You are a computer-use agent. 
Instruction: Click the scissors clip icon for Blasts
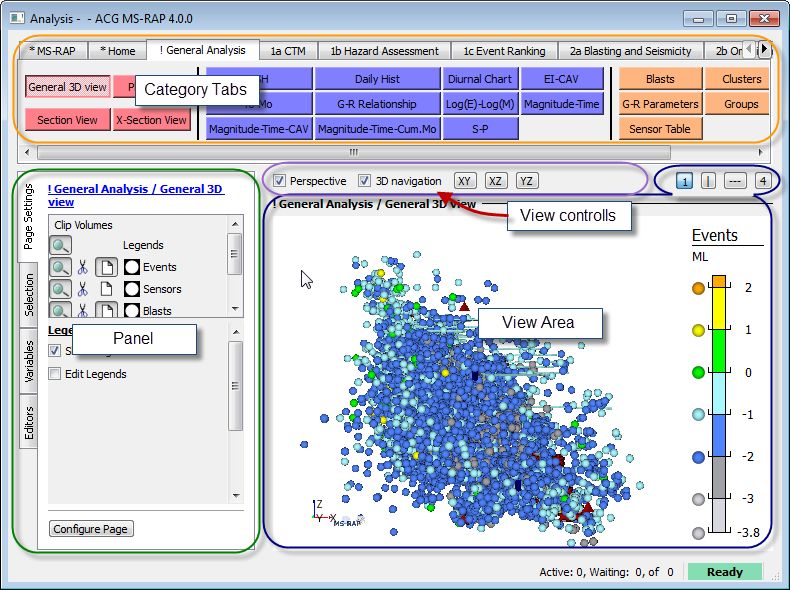pyautogui.click(x=83, y=310)
